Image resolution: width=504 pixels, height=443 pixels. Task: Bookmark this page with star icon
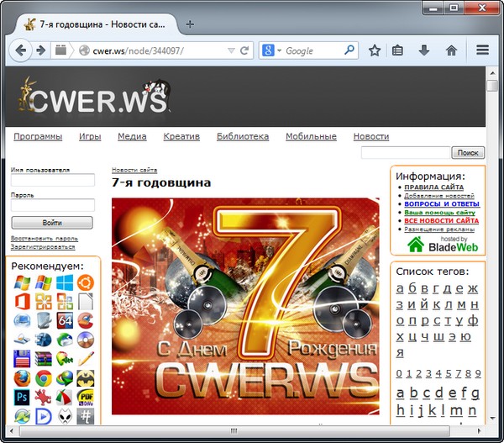tap(375, 50)
